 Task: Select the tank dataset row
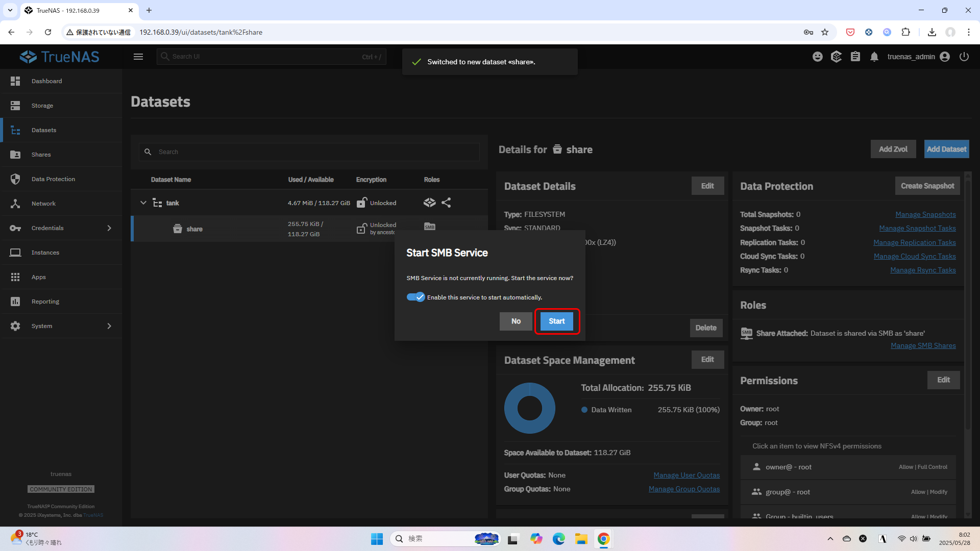coord(309,203)
